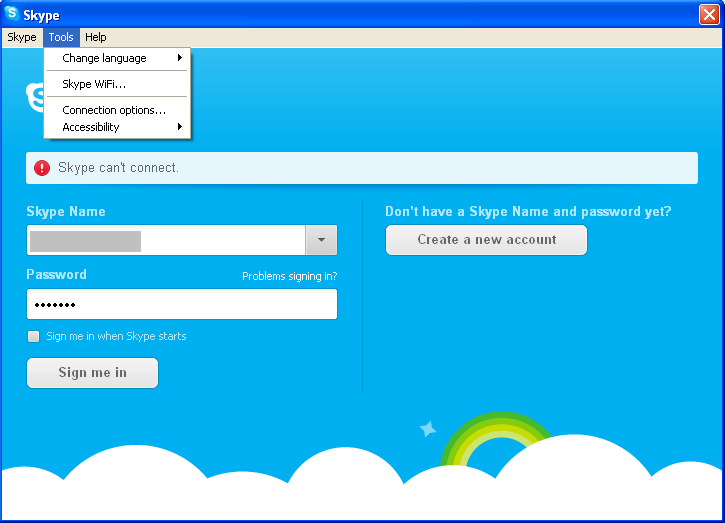Expand the Skype Name dropdown arrow
The height and width of the screenshot is (523, 725).
[x=321, y=240]
